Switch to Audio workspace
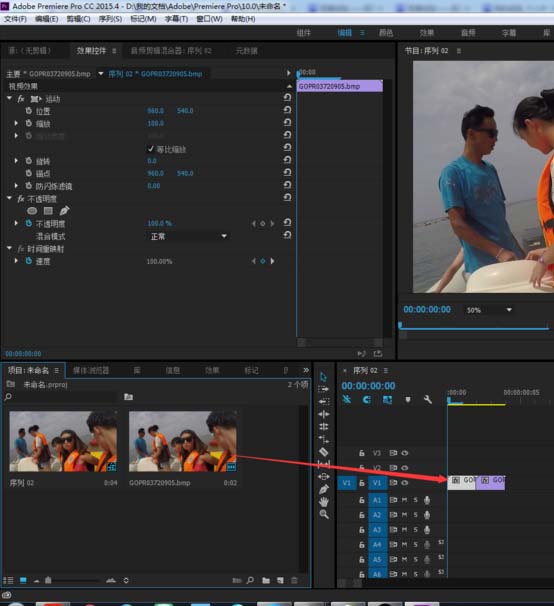The height and width of the screenshot is (606, 554). click(468, 33)
